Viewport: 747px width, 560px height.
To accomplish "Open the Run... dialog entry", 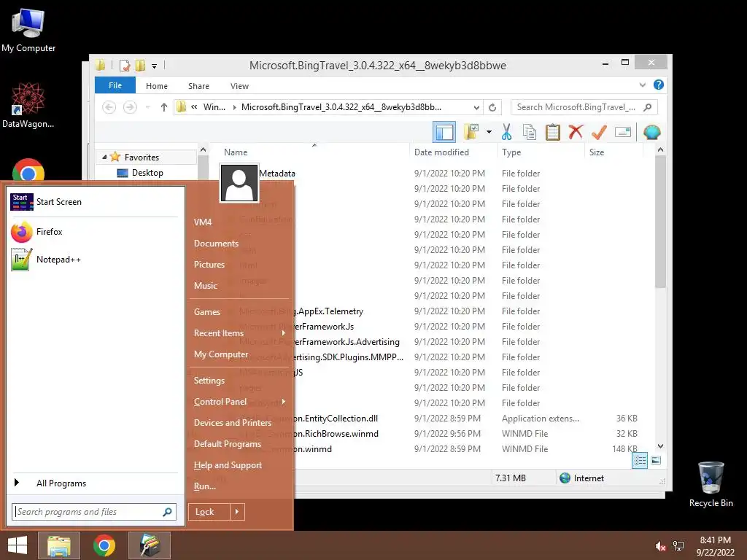I will [x=205, y=486].
